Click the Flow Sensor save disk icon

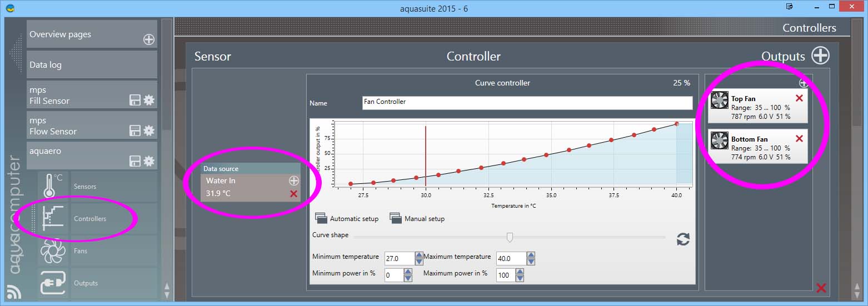click(x=134, y=131)
